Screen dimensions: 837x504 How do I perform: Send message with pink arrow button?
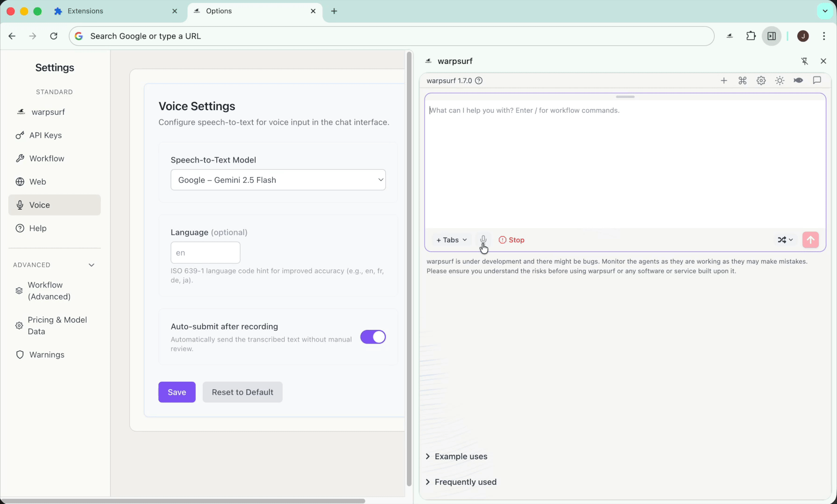(810, 240)
